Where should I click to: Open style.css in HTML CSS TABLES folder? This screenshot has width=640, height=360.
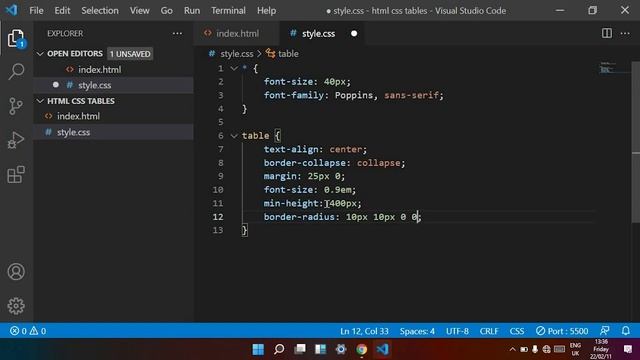coord(113,132)
